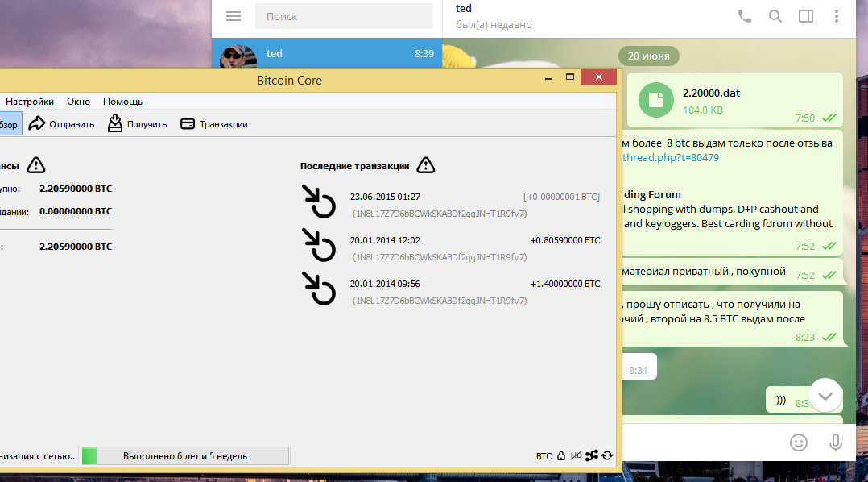Click the wallet encryption lock icon in status bar
This screenshot has height=482, width=868.
click(560, 456)
